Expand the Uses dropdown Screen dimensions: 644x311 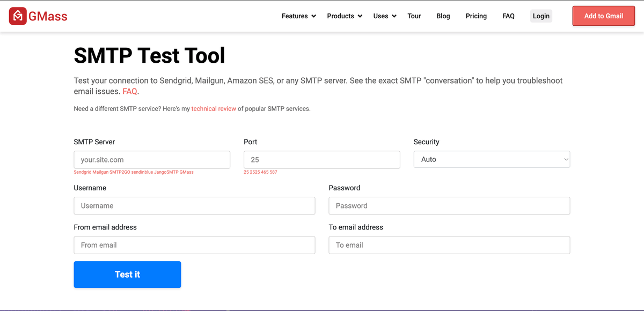pyautogui.click(x=385, y=16)
